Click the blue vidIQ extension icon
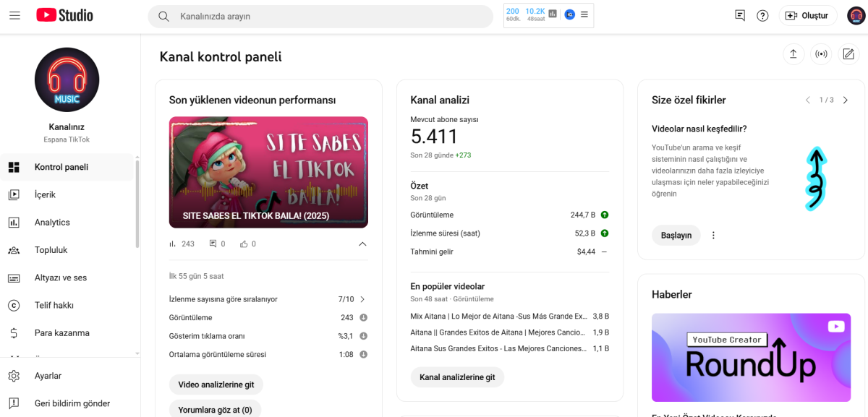 569,14
